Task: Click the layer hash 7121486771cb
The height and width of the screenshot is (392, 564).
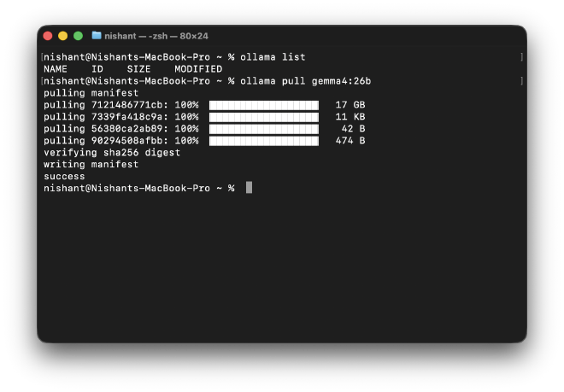Action: point(126,105)
